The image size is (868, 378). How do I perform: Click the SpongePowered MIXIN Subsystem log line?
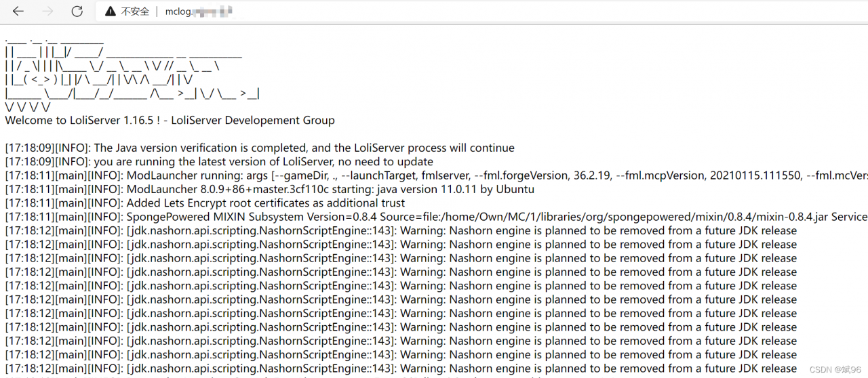[436, 217]
